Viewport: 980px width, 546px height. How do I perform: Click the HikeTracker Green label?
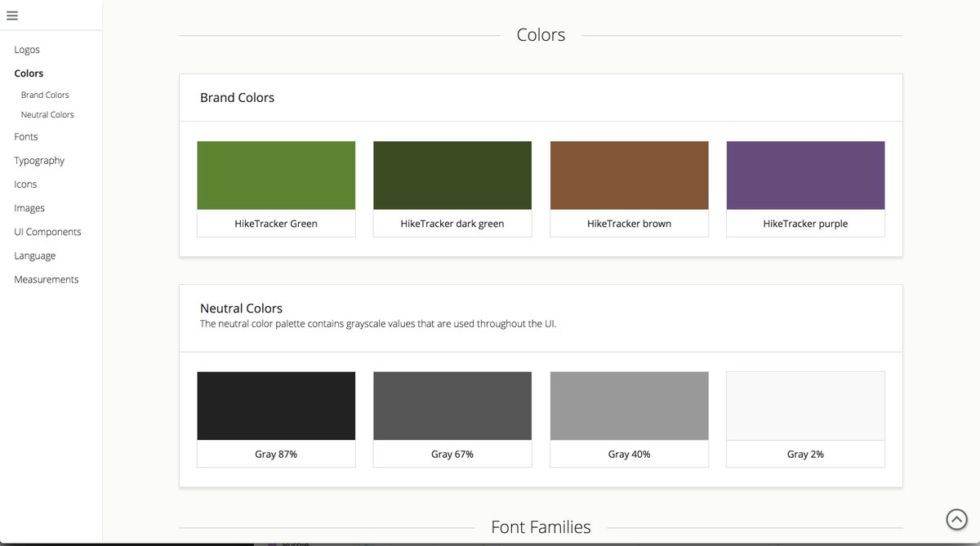click(276, 224)
